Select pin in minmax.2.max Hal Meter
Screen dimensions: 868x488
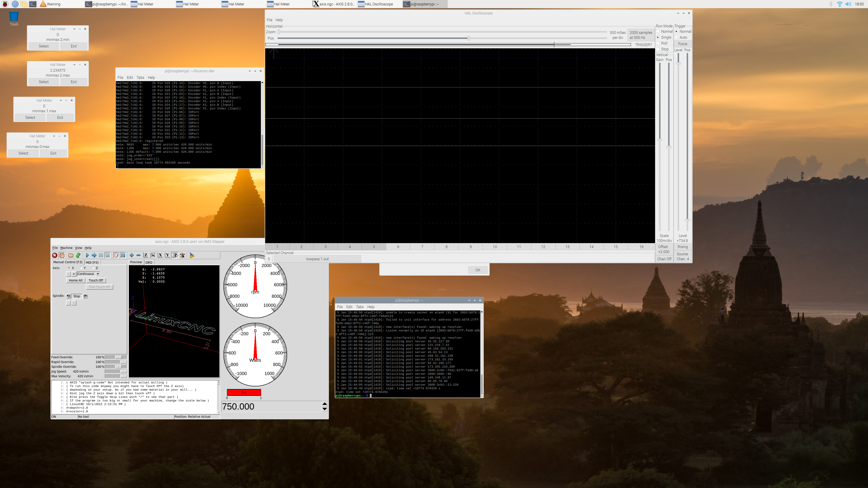click(x=44, y=82)
